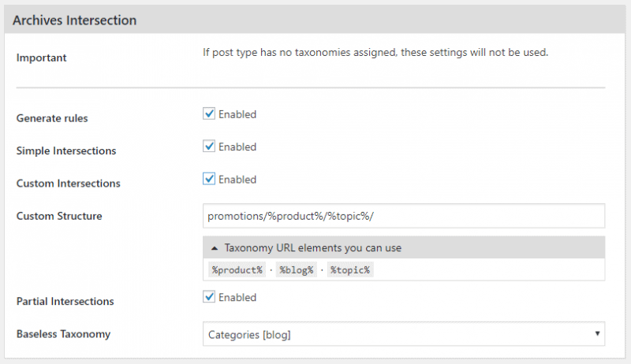Open the Baseless Taxonomy dropdown
This screenshot has height=364, width=631.
[404, 334]
